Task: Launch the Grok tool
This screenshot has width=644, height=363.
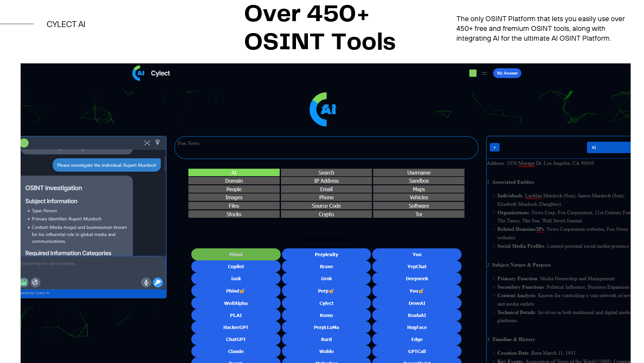Action: point(326,278)
